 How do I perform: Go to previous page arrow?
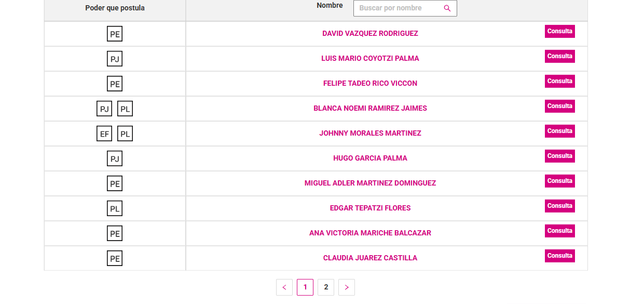click(284, 287)
